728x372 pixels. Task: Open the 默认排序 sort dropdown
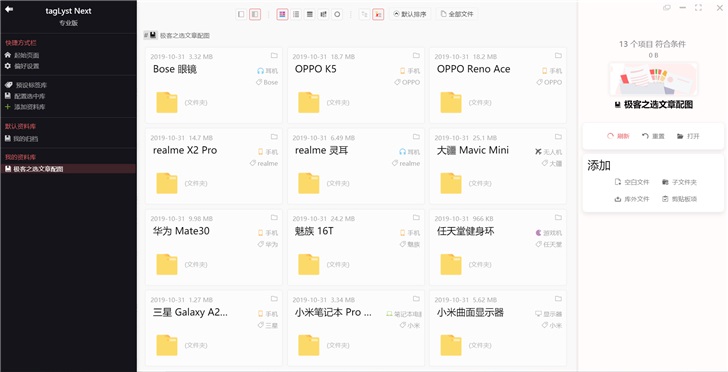point(410,14)
